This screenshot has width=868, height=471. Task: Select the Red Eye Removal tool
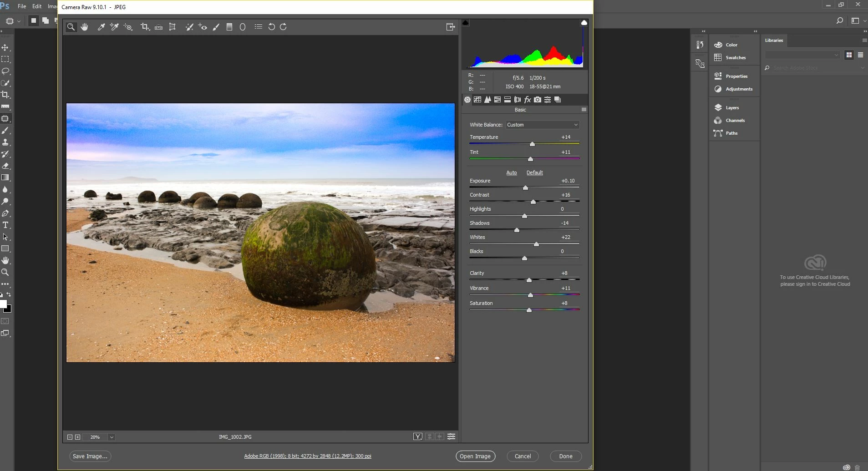click(x=203, y=27)
